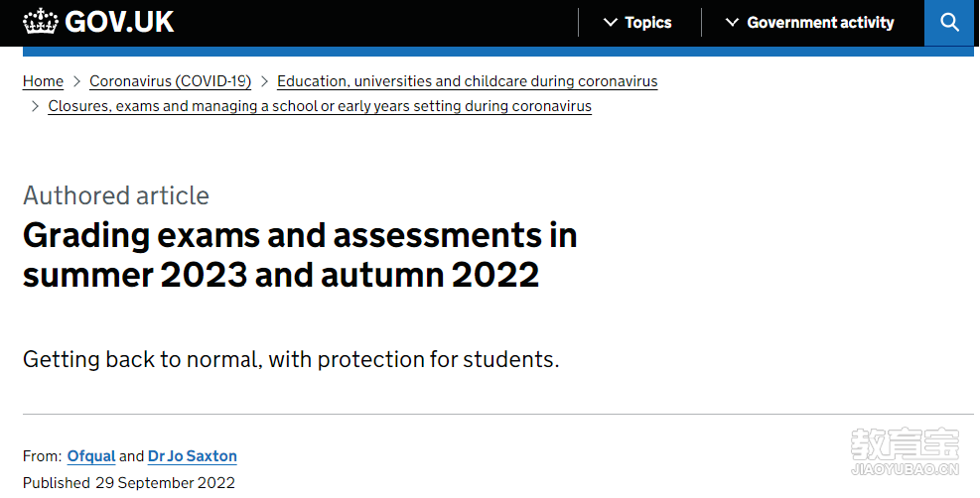Open the Closures, exams and managing breadcrumb

pyautogui.click(x=320, y=106)
